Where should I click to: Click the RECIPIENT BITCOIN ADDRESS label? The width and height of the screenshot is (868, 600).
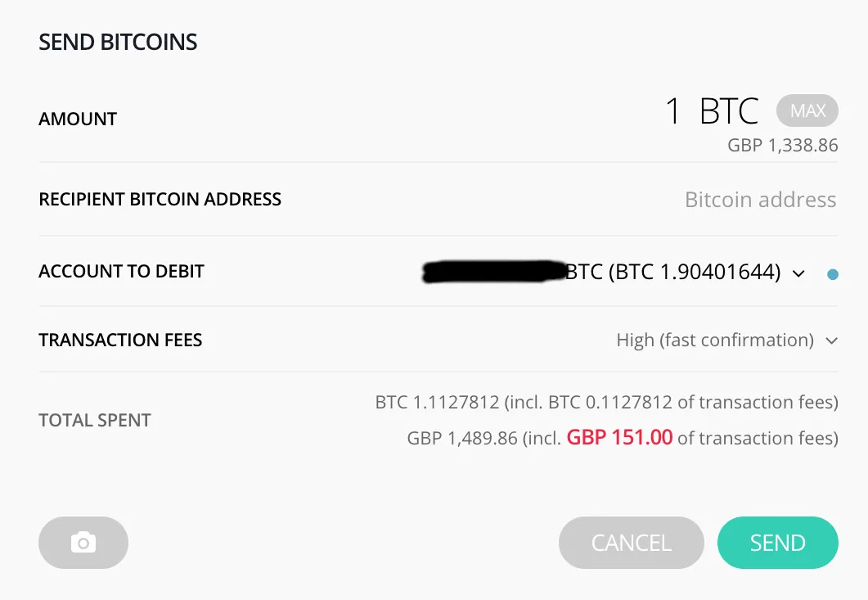click(160, 200)
